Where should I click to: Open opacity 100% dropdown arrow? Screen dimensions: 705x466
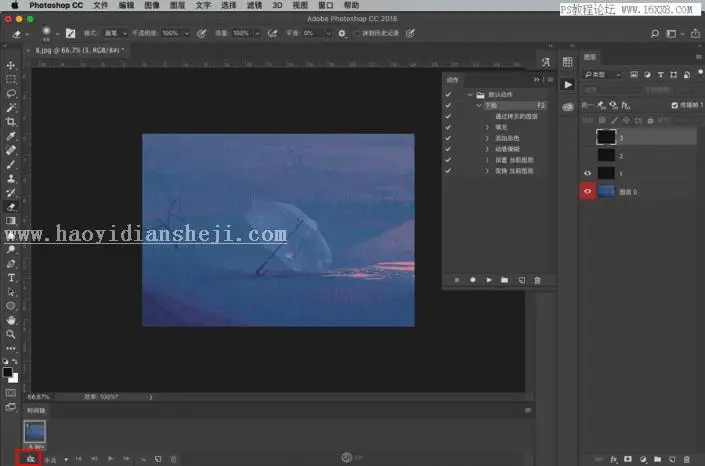[187, 33]
